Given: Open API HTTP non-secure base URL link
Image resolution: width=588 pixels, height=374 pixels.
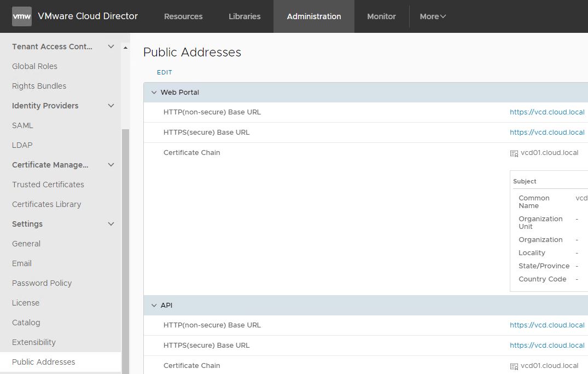Looking at the screenshot, I should coord(547,325).
